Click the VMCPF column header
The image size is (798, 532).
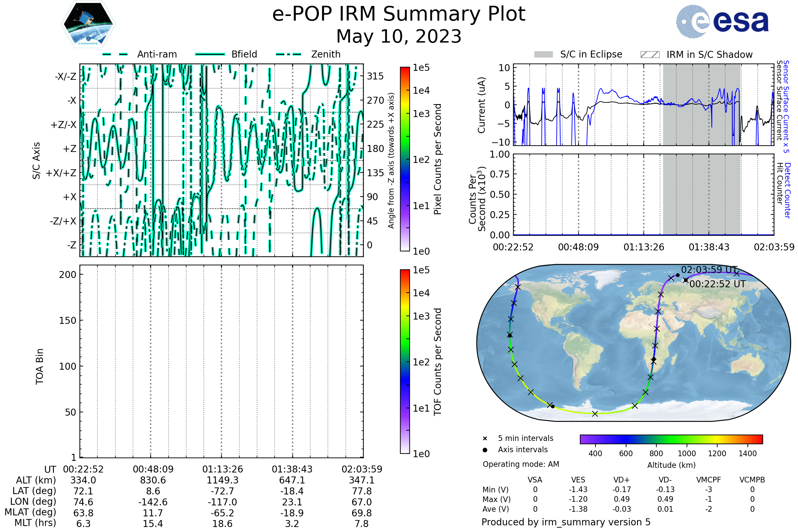point(709,480)
